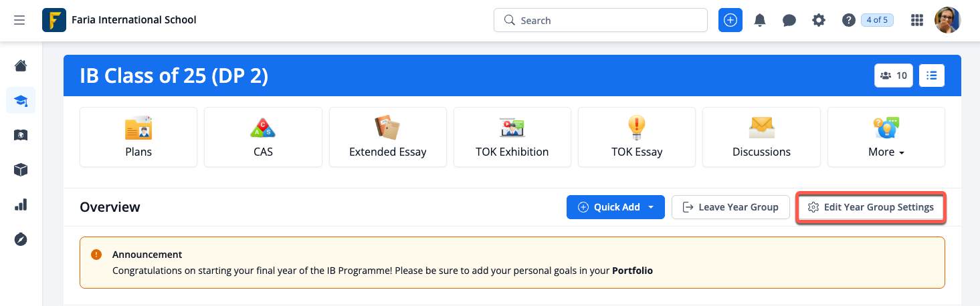Viewport: 980px width, 306px height.
Task: Open the CAS section
Action: pyautogui.click(x=263, y=137)
